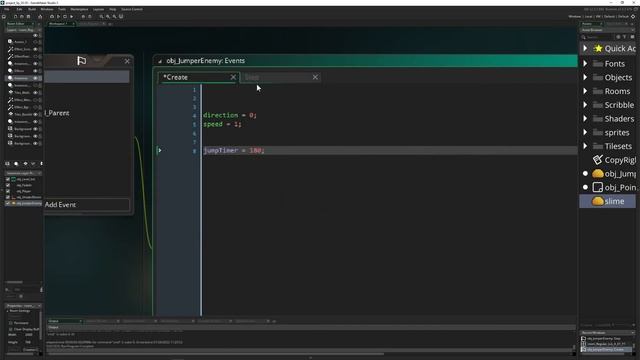Close the Step event tab
The height and width of the screenshot is (360, 640).
click(315, 77)
